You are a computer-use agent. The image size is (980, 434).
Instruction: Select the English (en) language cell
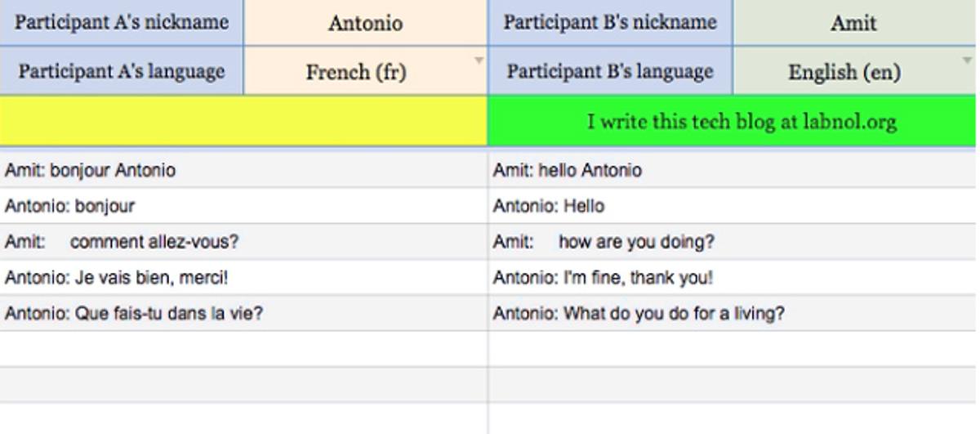(844, 72)
